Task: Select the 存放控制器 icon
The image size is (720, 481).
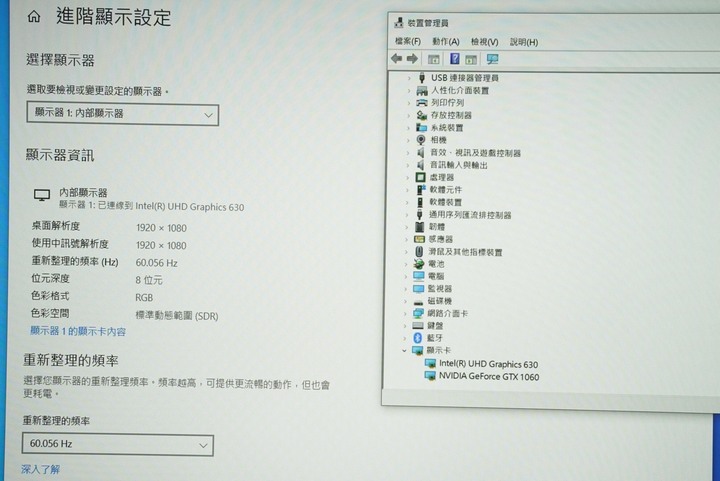Action: tap(422, 115)
